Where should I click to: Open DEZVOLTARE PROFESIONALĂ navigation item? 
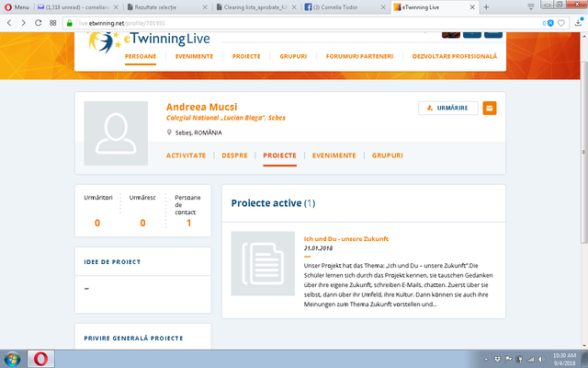[455, 56]
